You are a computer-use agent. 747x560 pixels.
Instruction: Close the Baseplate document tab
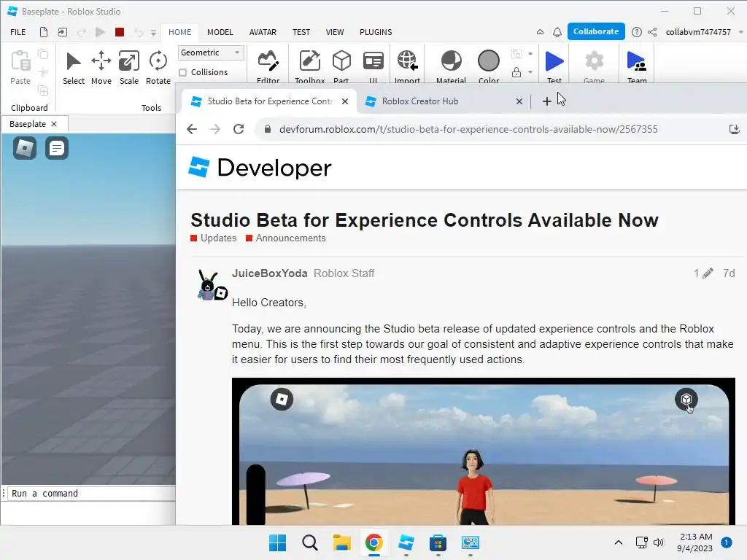(x=54, y=124)
